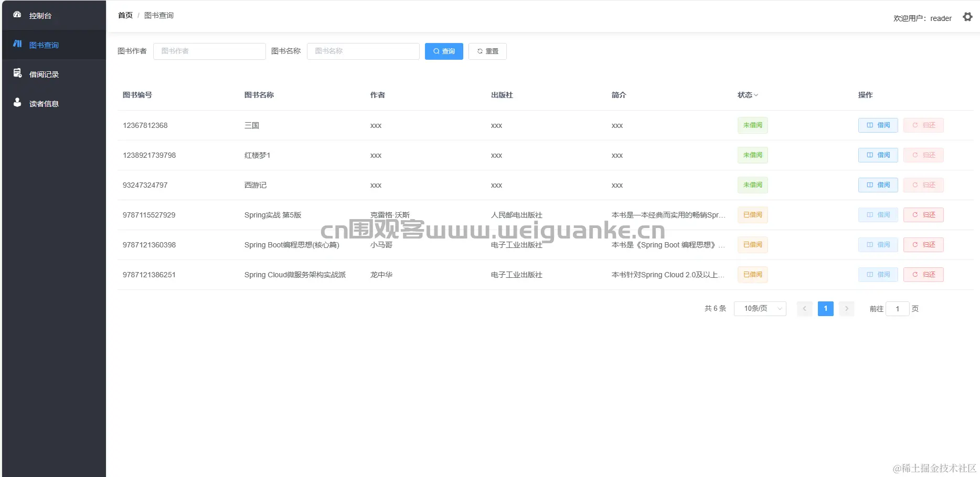
Task: Borrow the book 三国
Action: [878, 125]
